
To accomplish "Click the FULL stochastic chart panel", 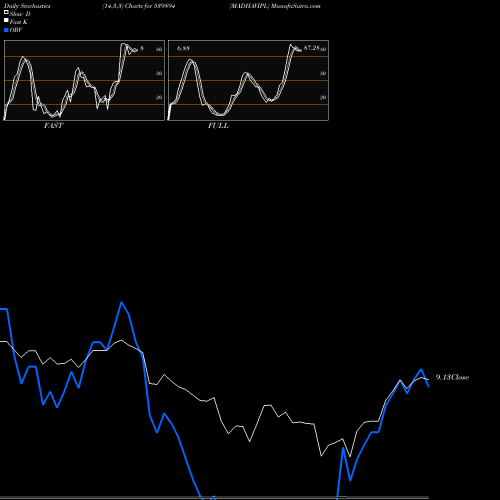I will tap(248, 80).
